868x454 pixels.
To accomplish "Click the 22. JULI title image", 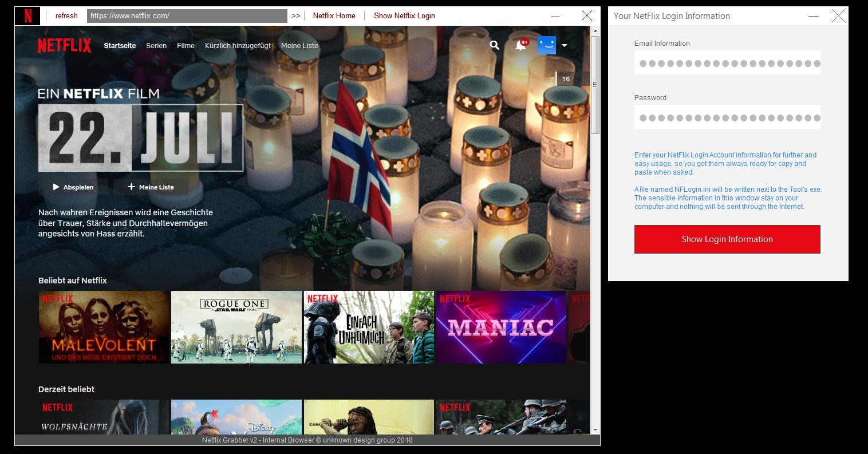I will (141, 138).
